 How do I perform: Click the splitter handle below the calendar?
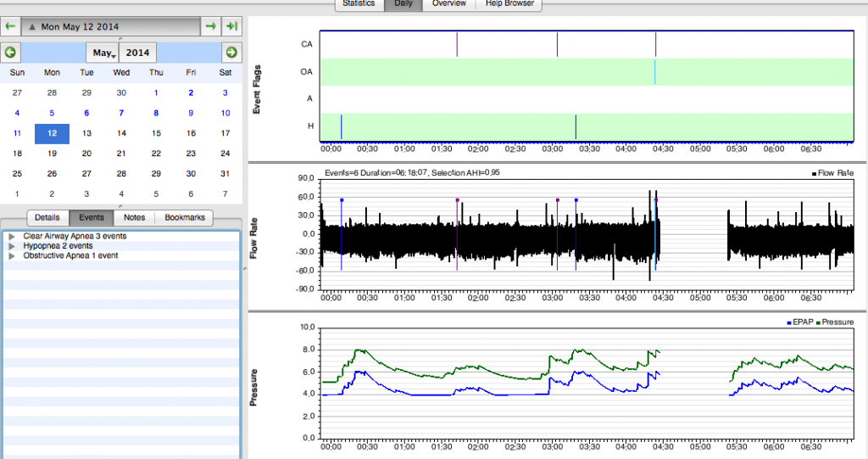pyautogui.click(x=120, y=207)
